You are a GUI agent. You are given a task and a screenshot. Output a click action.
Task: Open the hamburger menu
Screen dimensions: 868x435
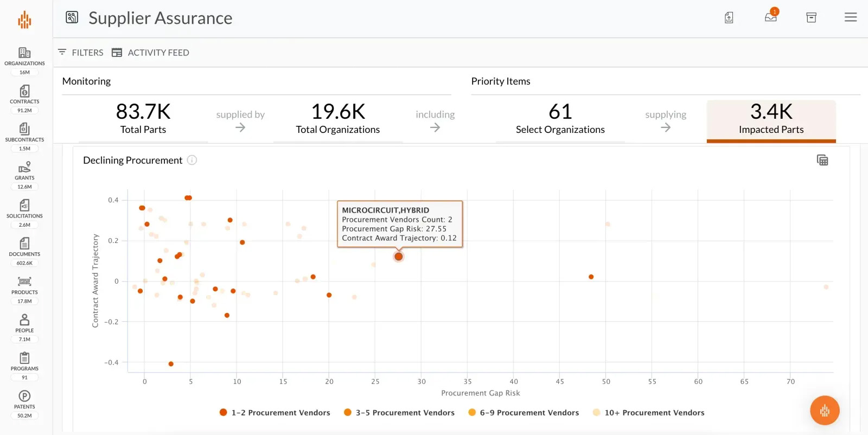(x=851, y=17)
